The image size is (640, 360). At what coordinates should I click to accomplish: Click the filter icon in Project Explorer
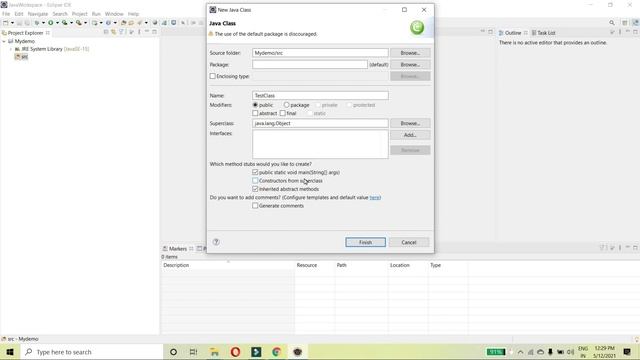(121, 32)
